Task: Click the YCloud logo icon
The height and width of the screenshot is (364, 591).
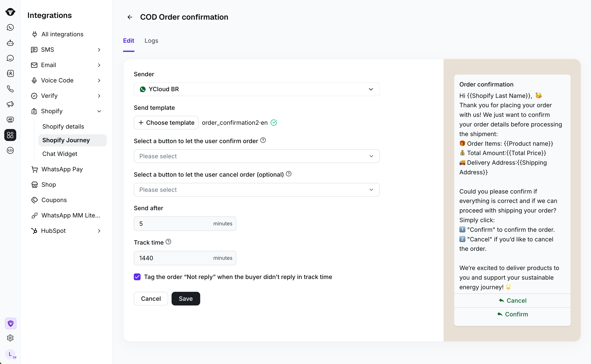Action: (10, 12)
